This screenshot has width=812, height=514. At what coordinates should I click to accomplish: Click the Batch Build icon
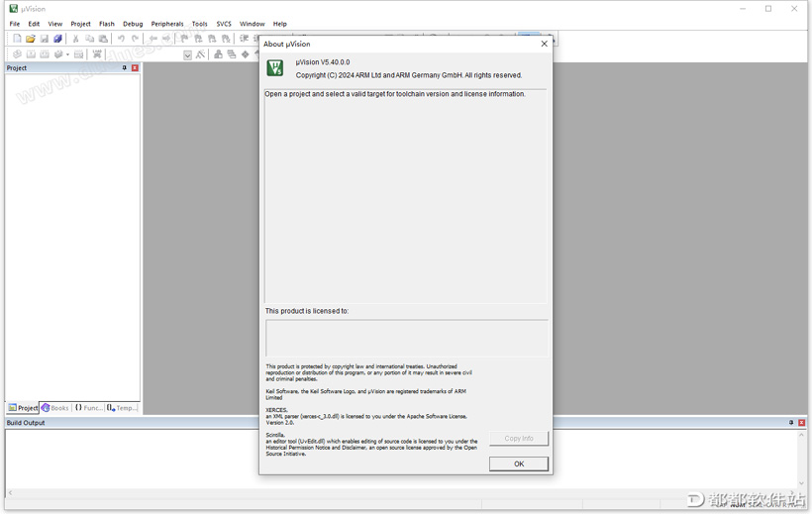pos(58,53)
